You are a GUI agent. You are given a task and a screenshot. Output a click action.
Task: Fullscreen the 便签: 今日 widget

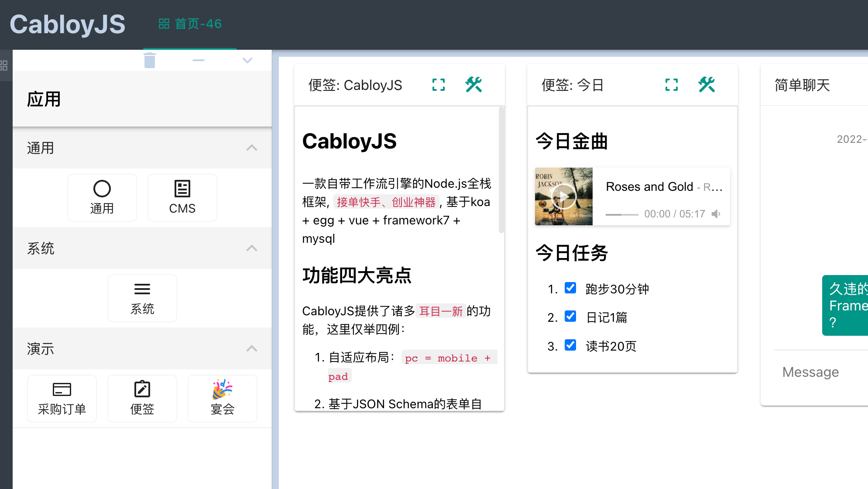(x=672, y=85)
